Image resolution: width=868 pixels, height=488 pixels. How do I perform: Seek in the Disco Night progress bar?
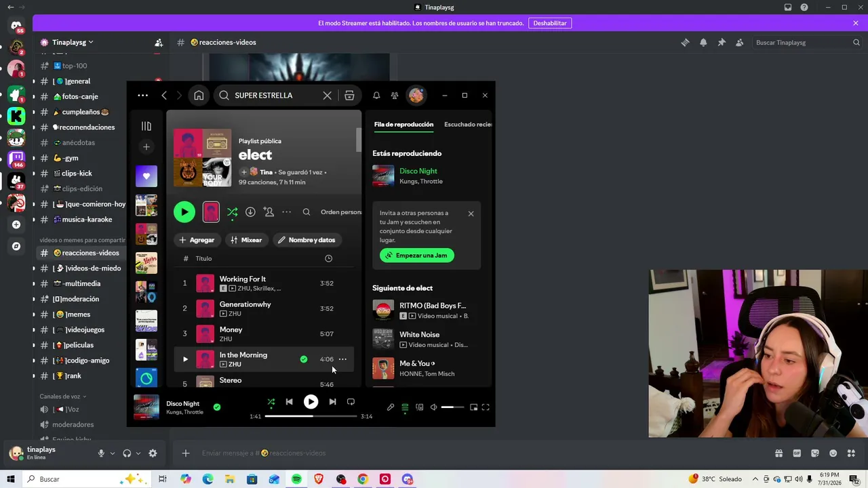(311, 416)
